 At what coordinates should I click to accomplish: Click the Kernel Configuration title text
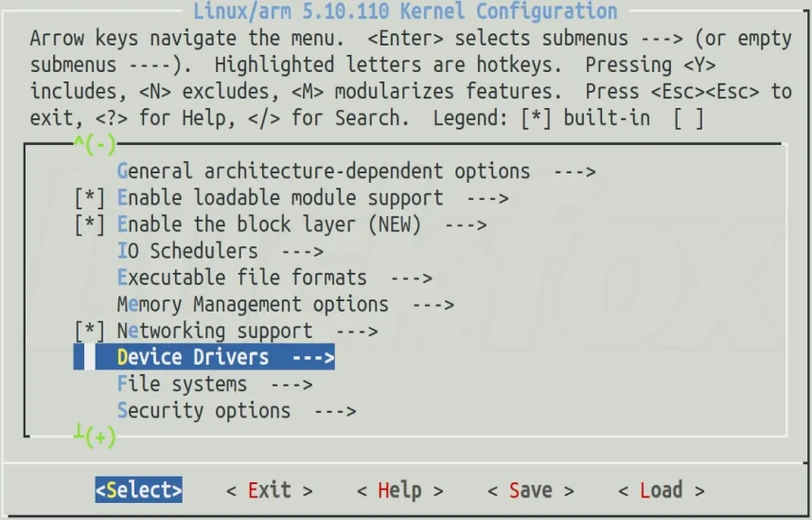click(x=405, y=10)
